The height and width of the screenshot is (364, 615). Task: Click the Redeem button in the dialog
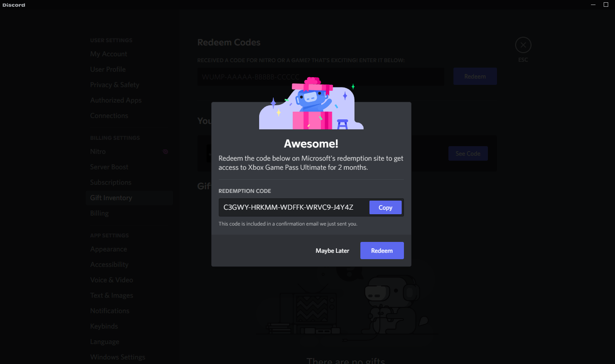point(382,251)
